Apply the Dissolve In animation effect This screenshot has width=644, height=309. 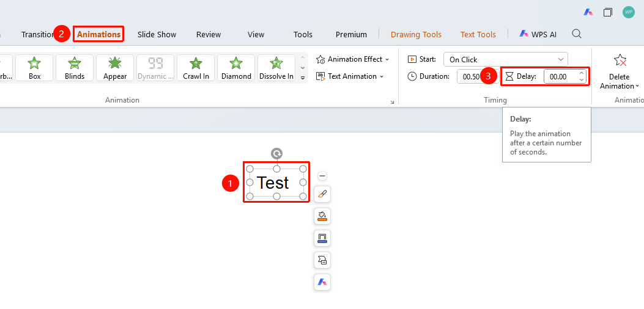[x=276, y=68]
